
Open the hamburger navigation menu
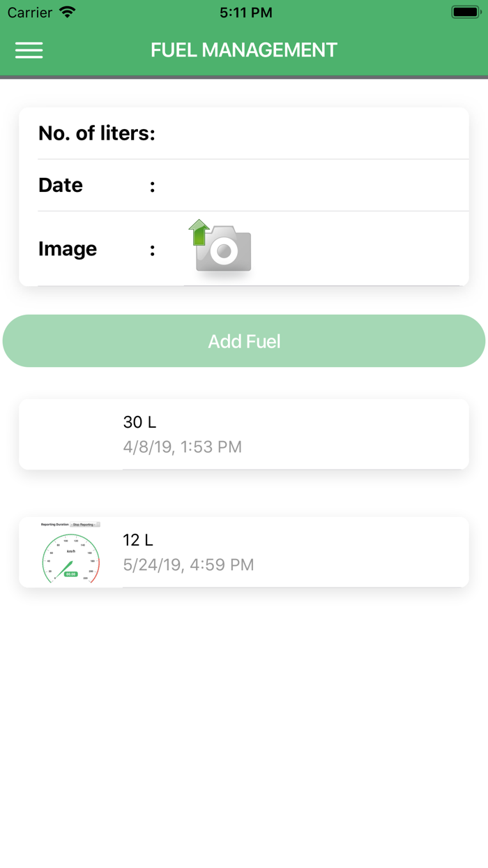tap(29, 50)
